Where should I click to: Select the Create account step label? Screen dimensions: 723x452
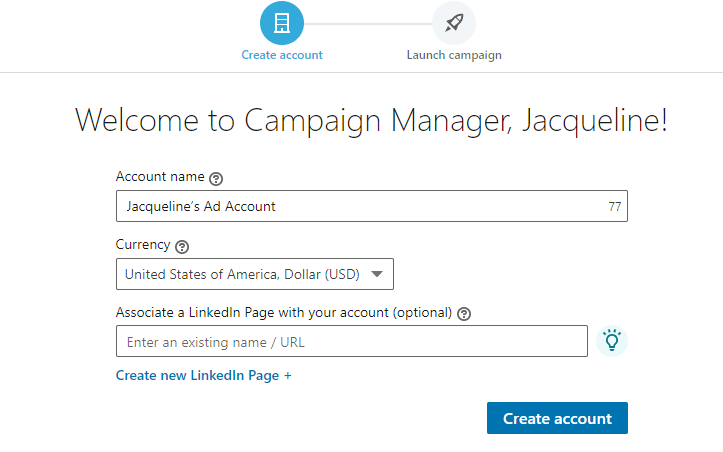[x=282, y=55]
